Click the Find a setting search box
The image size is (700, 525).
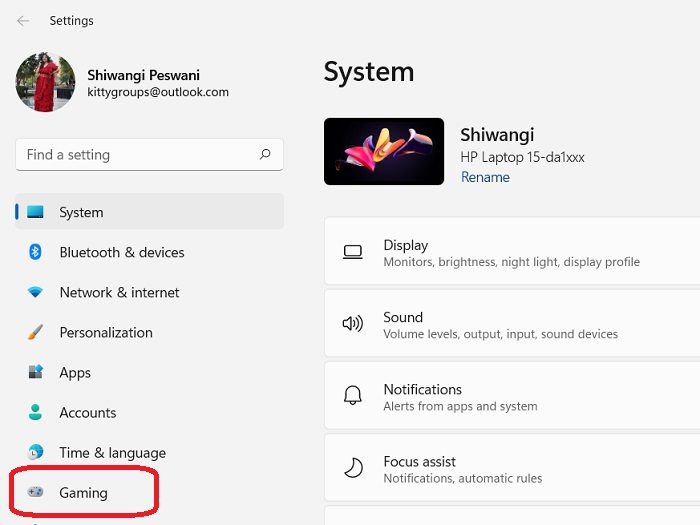point(150,154)
